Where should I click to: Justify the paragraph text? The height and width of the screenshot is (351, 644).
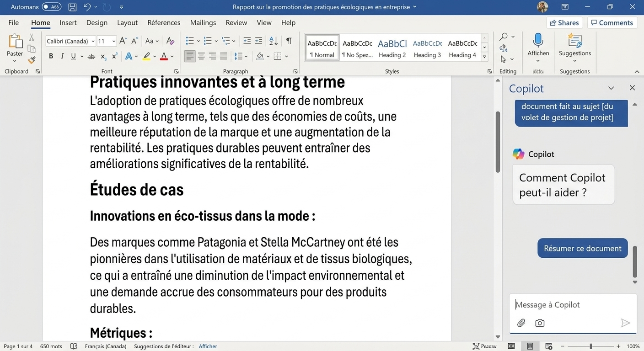pos(223,56)
